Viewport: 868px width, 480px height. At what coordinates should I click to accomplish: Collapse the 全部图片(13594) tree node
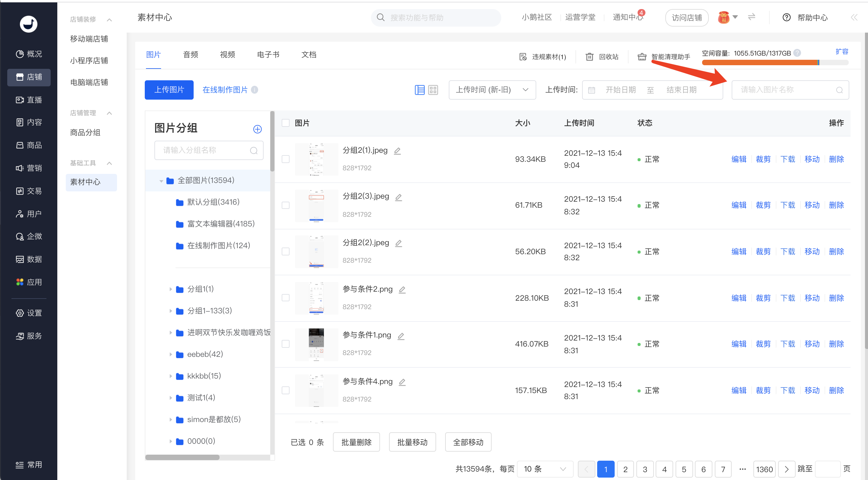pos(161,181)
